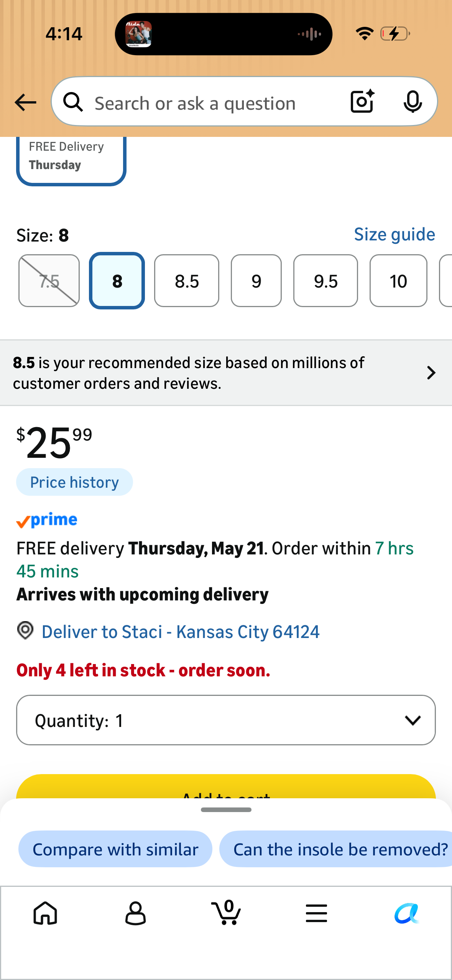Expand the recommended size chevron

click(x=431, y=373)
